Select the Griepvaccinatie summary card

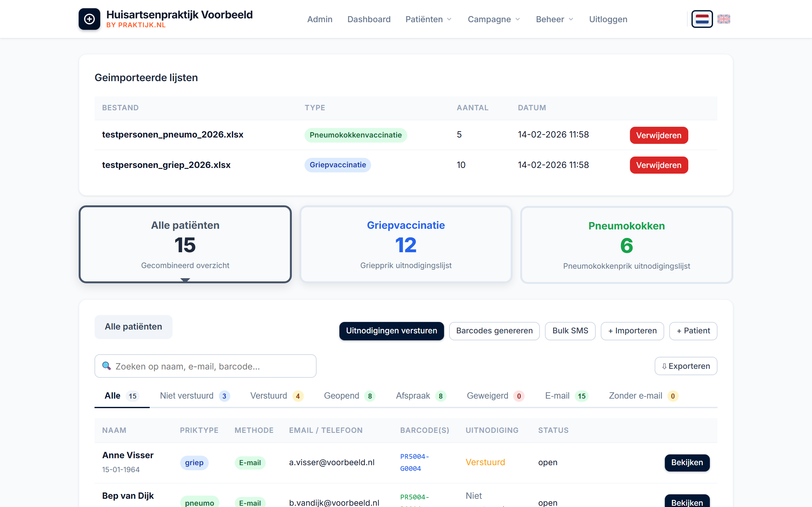[406, 244]
